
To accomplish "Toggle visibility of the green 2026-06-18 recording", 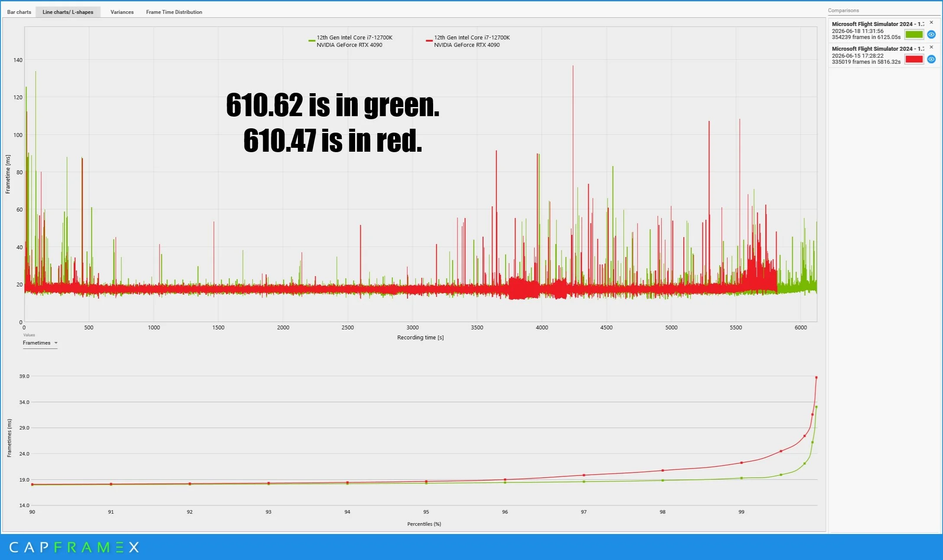I will [x=931, y=34].
